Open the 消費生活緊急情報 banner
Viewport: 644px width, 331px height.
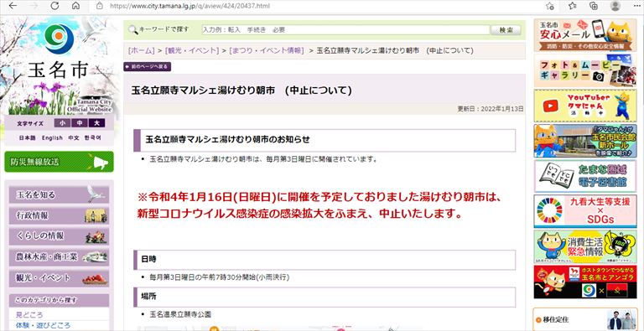pos(585,246)
